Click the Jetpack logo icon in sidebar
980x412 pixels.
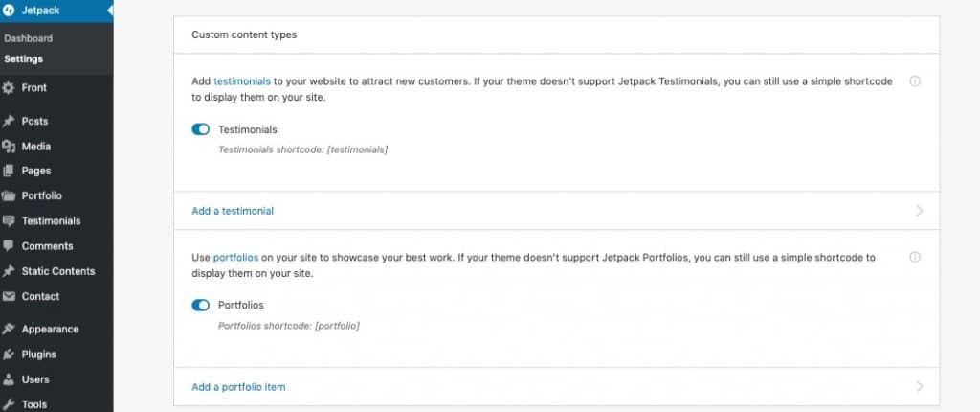point(9,10)
